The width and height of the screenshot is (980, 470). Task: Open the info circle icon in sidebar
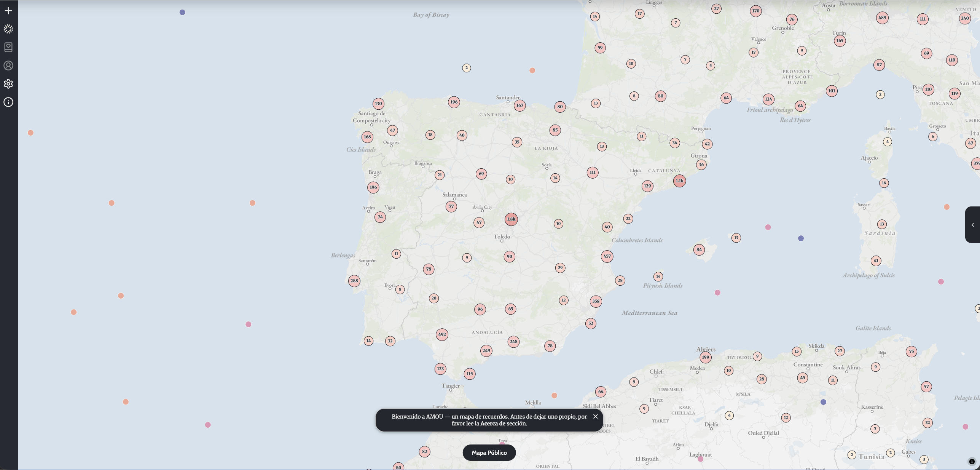(x=8, y=102)
